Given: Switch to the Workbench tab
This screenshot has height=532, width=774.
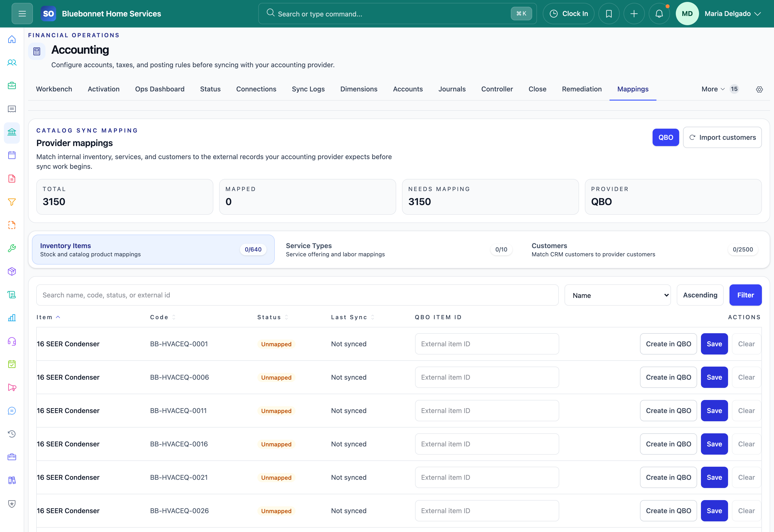Looking at the screenshot, I should point(54,89).
